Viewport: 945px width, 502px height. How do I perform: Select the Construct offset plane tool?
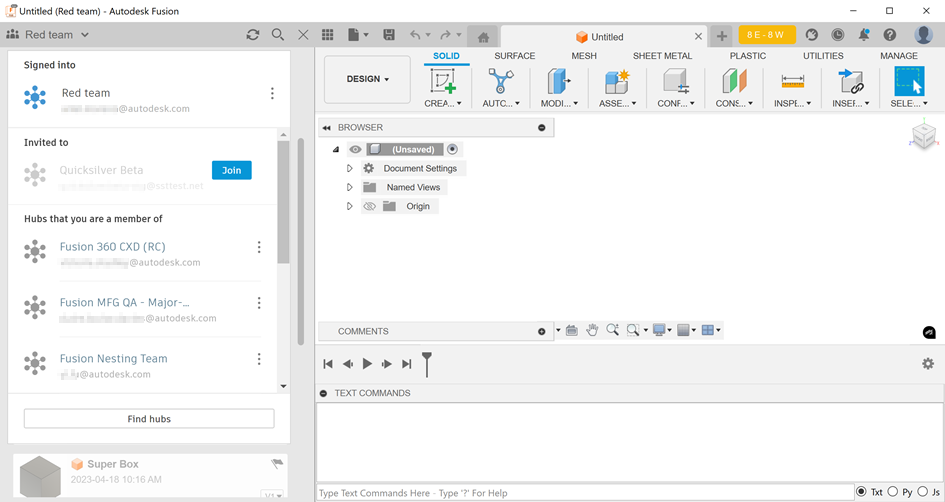[734, 81]
